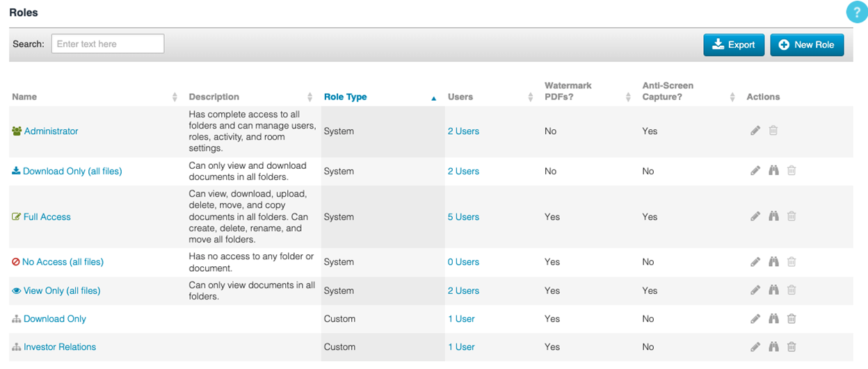
Task: Delete the Administrator role trash icon
Action: (x=773, y=131)
